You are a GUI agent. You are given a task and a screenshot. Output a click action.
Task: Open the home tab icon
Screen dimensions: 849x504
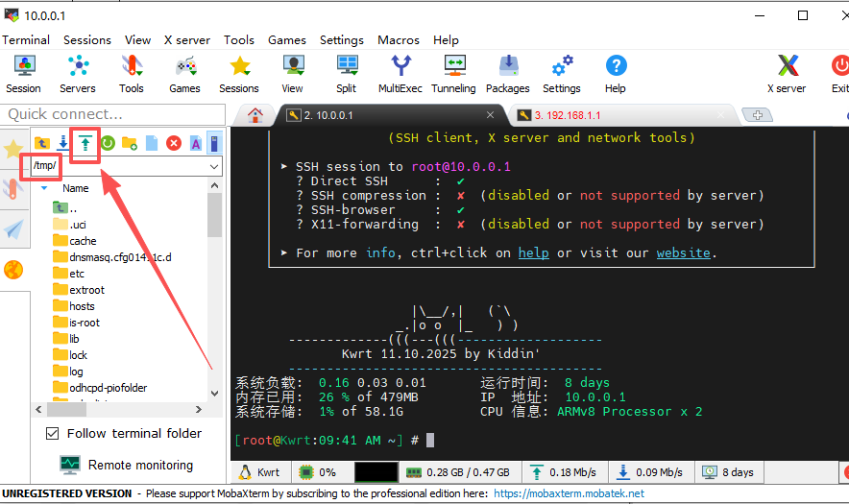(x=255, y=115)
